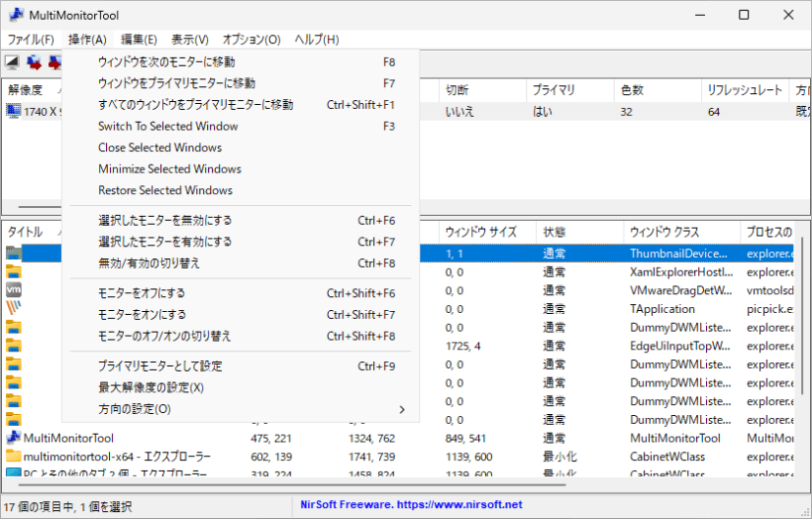812x519 pixels.
Task: Click the icon of the selected ThumbnailDevice row
Action: click(14, 254)
